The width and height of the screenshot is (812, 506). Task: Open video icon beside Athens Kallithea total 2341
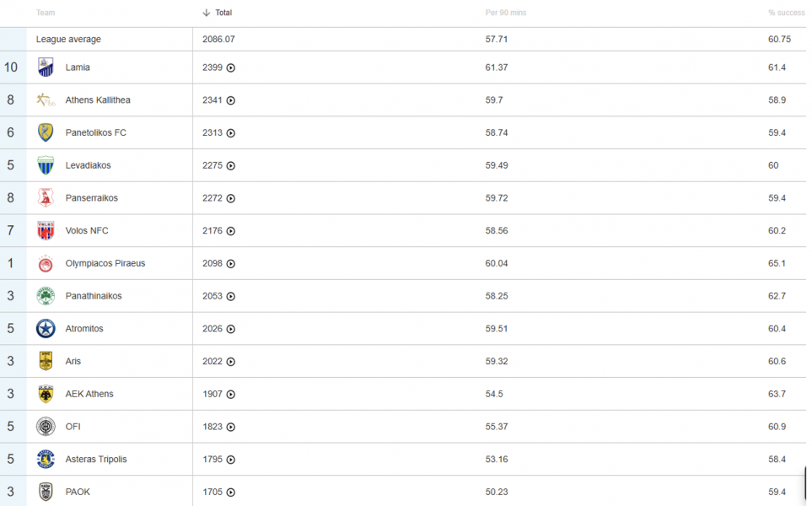pos(231,100)
